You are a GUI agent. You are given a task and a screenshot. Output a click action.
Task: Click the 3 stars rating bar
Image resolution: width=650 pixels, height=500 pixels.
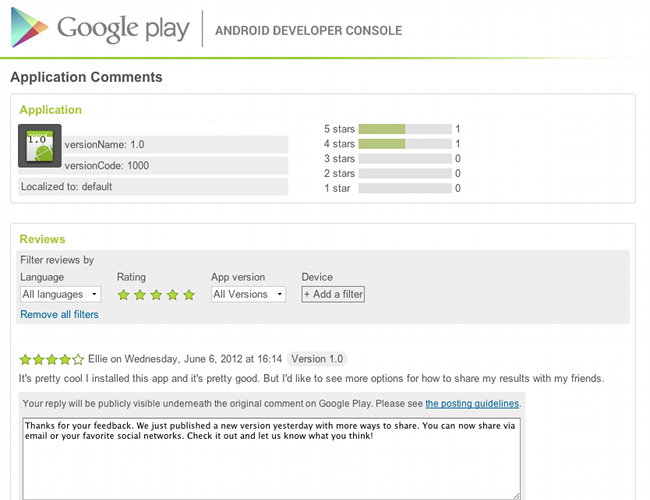tap(404, 159)
